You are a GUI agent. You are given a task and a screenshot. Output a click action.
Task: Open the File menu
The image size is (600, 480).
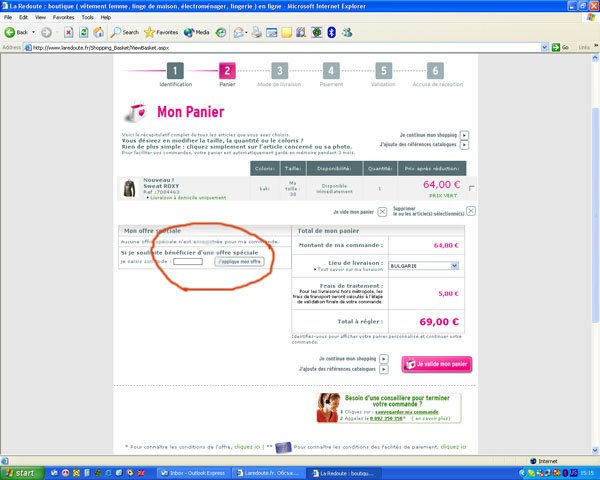(9, 17)
